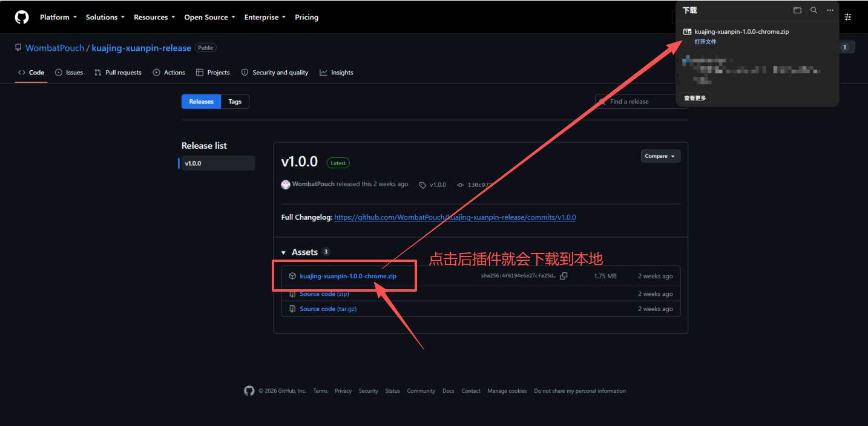Click the GitHub logo in header

[22, 17]
